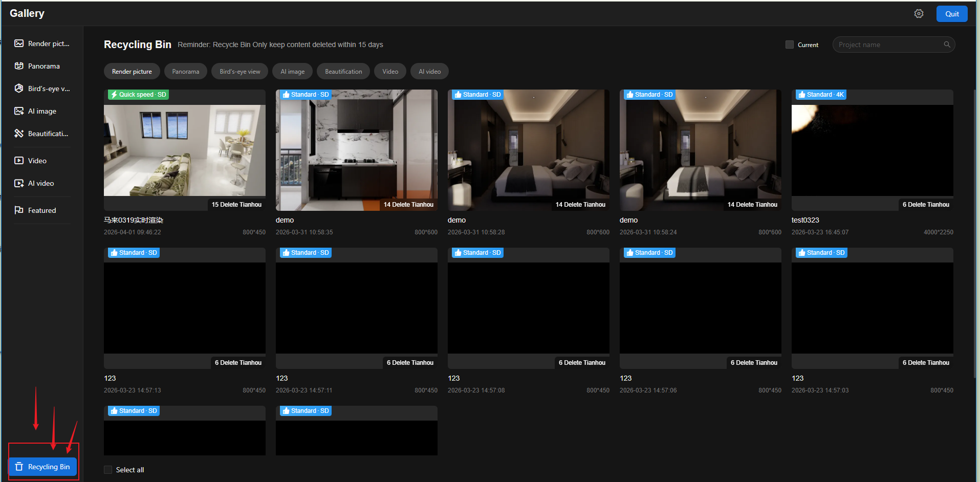Screen dimensions: 980x482
Task: Open the AI image sidebar icon
Action: point(19,111)
